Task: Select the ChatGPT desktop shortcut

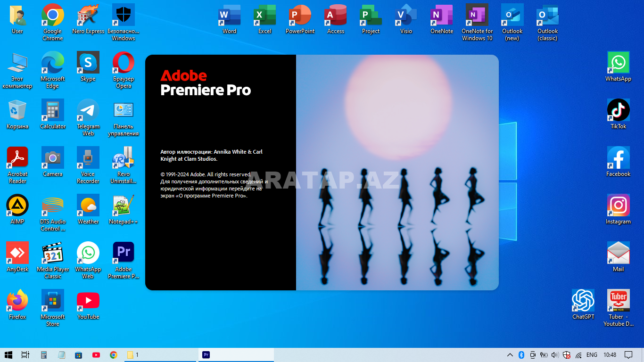Action: (583, 304)
